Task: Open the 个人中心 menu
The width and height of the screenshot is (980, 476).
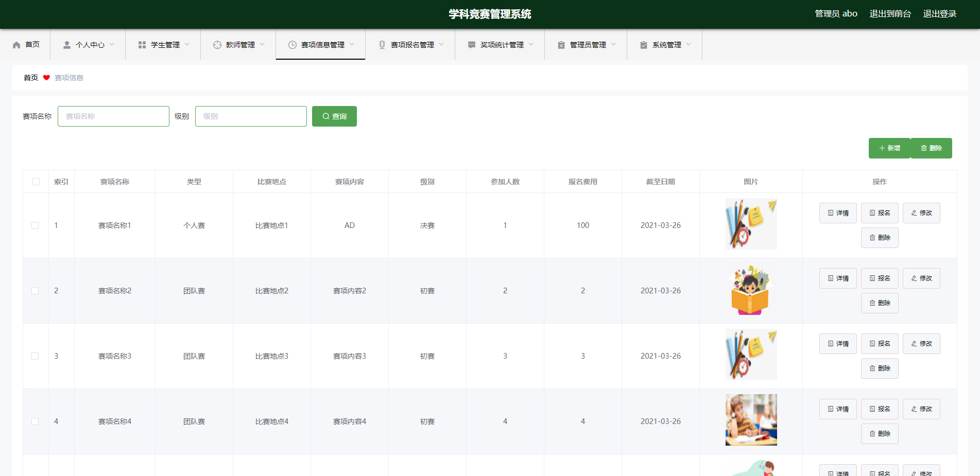Action: tap(88, 45)
